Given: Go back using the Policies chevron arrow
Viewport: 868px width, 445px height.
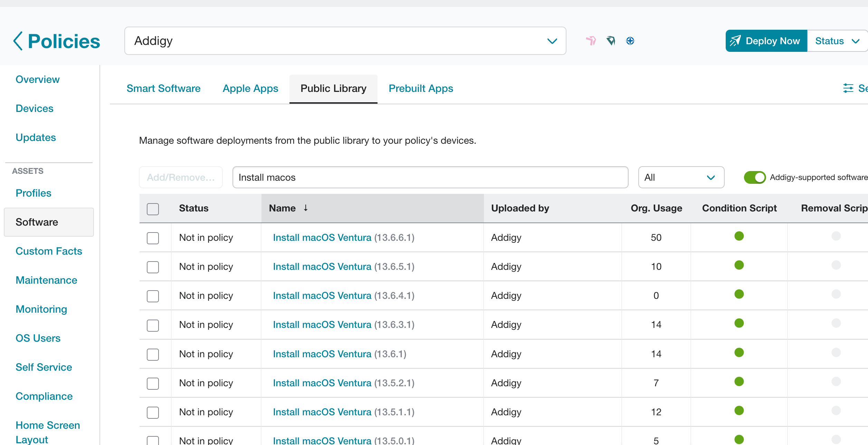Looking at the screenshot, I should tap(18, 41).
